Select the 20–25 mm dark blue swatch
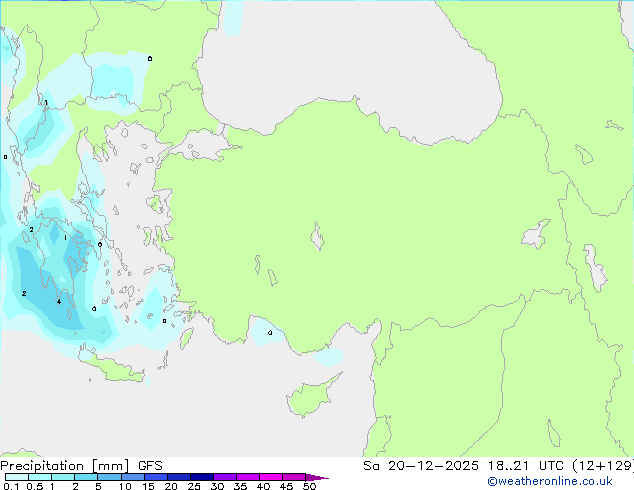The height and width of the screenshot is (490, 634). coord(179,477)
